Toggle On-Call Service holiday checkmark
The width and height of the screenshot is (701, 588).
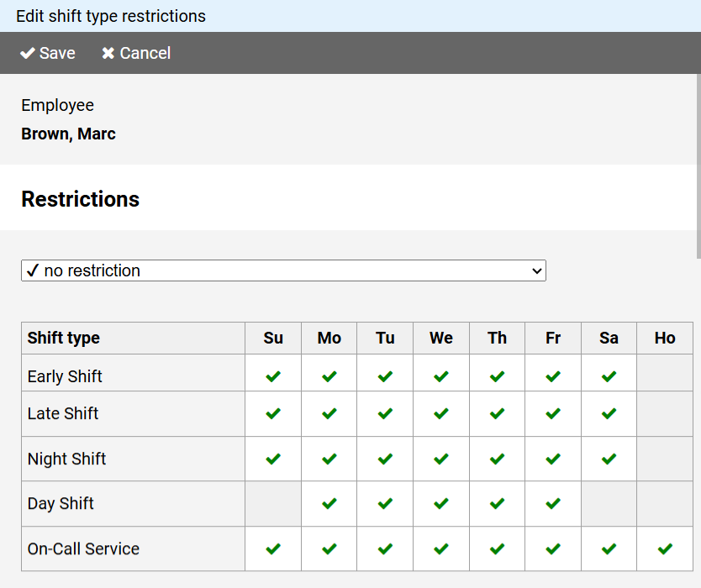(x=665, y=549)
